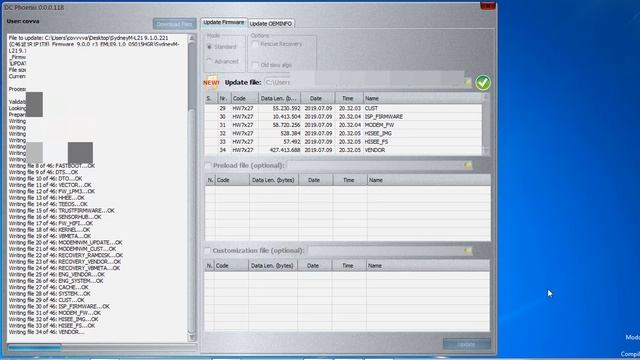Click the Download files button
The image size is (640, 360).
tap(174, 24)
